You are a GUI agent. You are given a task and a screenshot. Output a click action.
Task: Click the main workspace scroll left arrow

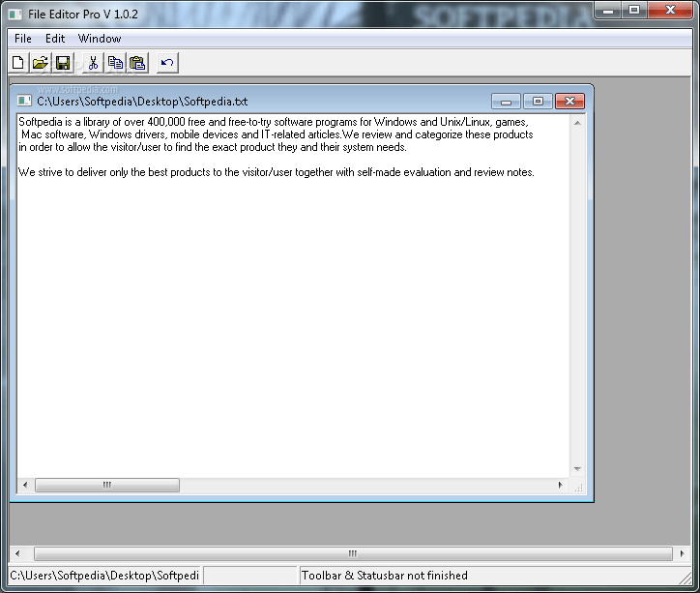click(17, 553)
